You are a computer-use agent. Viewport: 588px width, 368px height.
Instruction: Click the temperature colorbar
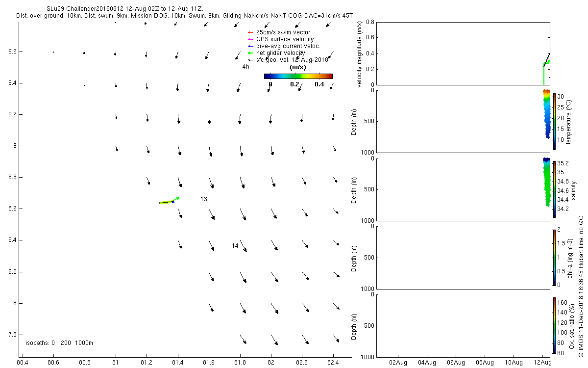(554, 121)
